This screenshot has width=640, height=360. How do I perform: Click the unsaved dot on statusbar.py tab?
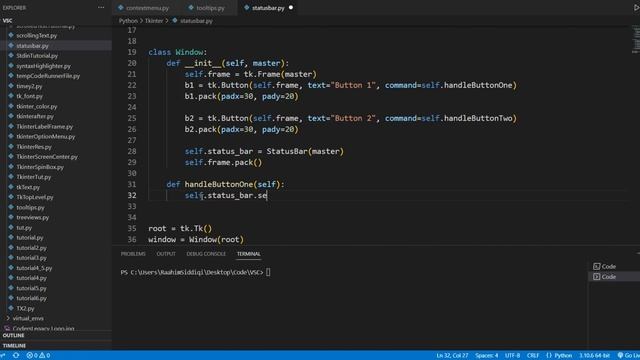291,7
